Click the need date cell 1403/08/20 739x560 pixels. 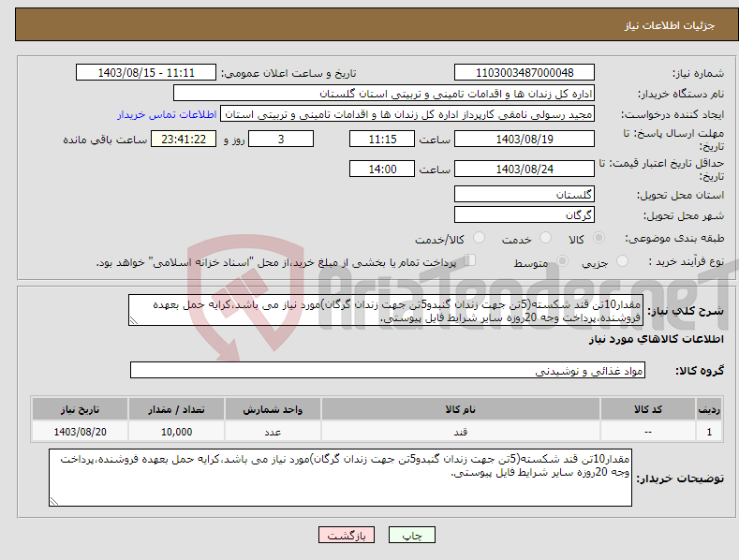point(80,432)
